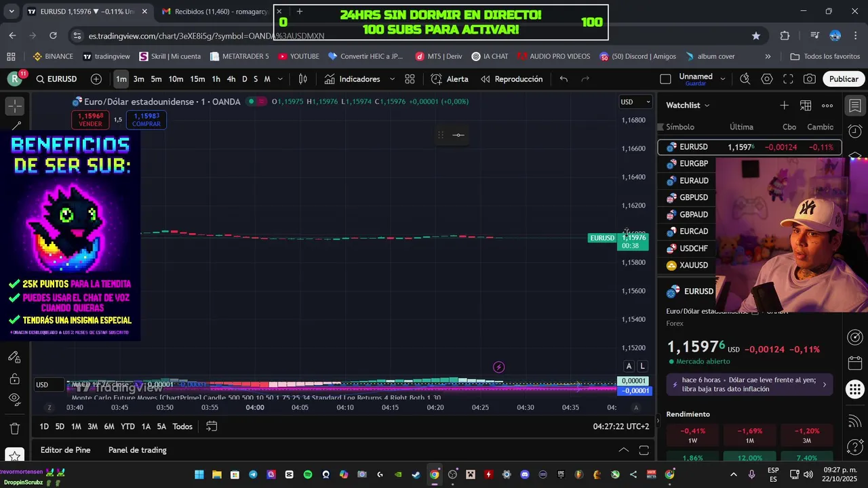This screenshot has width=868, height=488.
Task: Click the Publicar button
Action: (x=844, y=79)
